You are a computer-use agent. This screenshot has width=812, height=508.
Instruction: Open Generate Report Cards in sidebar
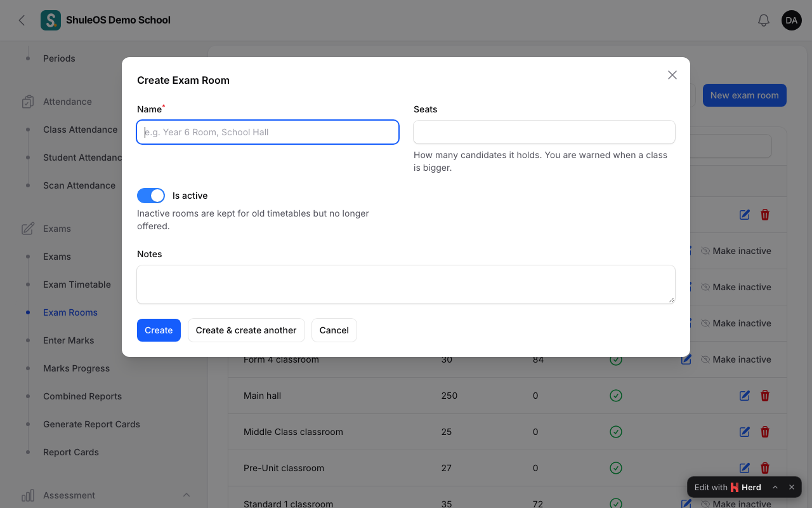coord(91,424)
